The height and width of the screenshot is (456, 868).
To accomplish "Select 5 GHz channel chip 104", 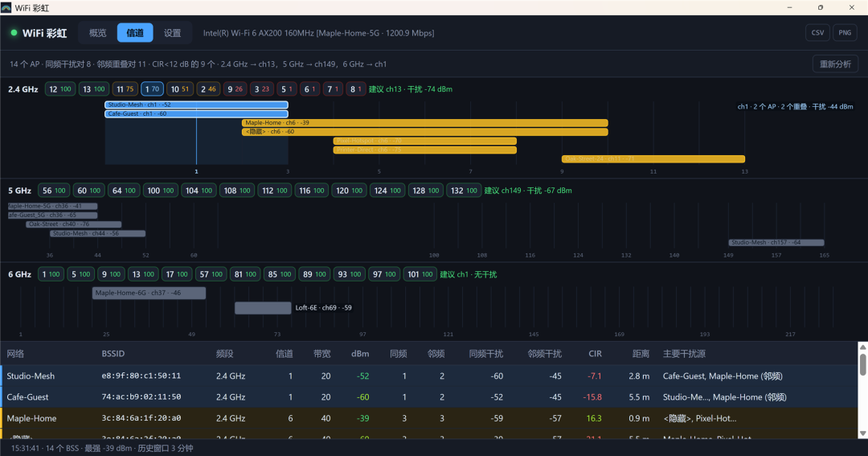I will point(199,191).
